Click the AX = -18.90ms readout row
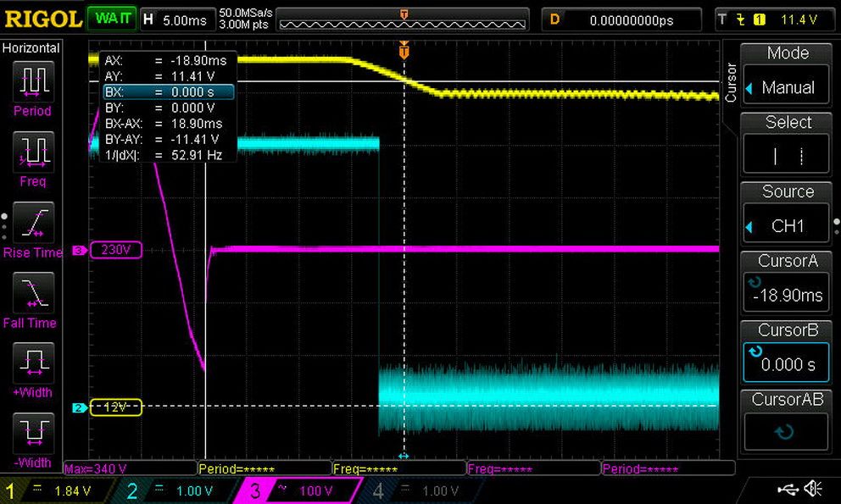Screen dimensions: 841x504 click(169, 61)
